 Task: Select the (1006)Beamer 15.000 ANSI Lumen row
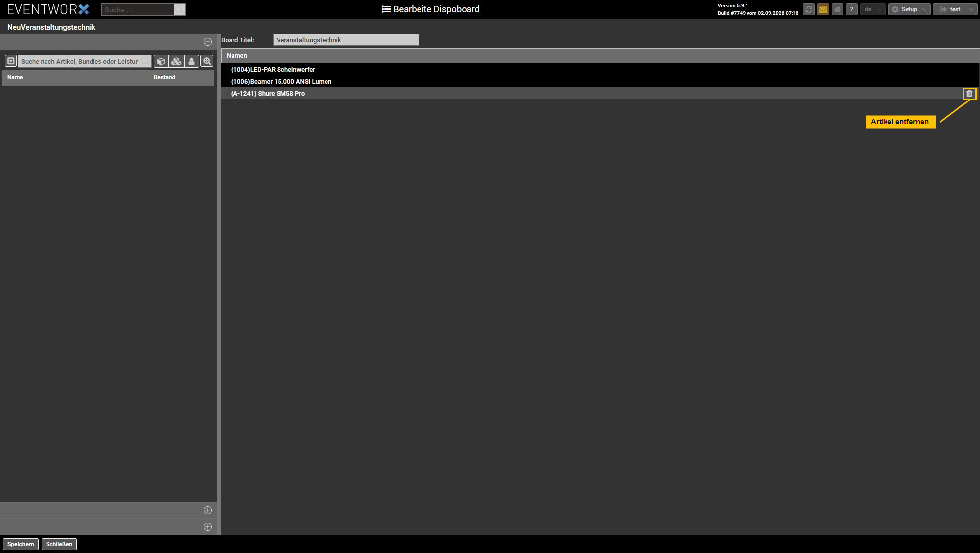600,81
